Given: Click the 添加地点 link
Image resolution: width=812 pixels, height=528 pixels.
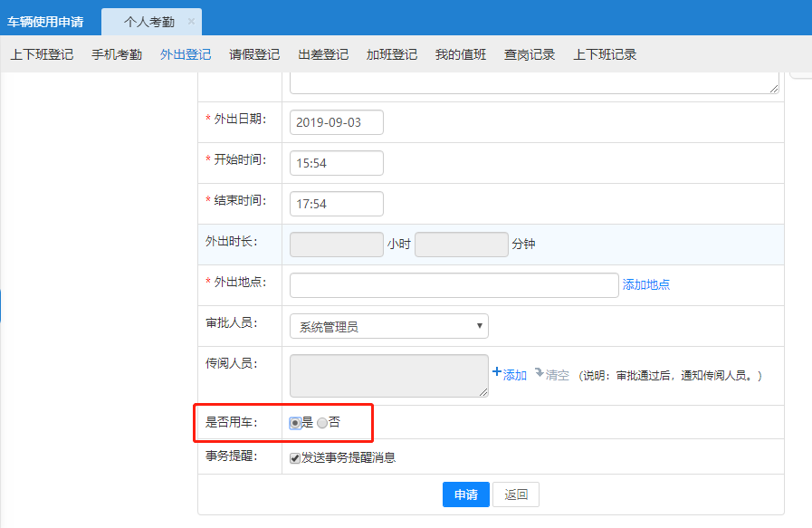Looking at the screenshot, I should (646, 284).
